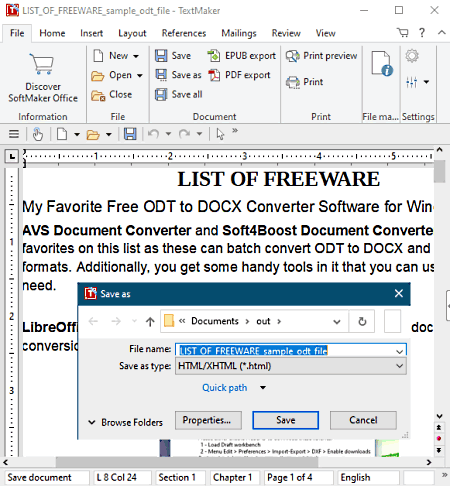Toggle Browse Folders expander
Viewport: 450px width, 486px height.
tap(126, 422)
